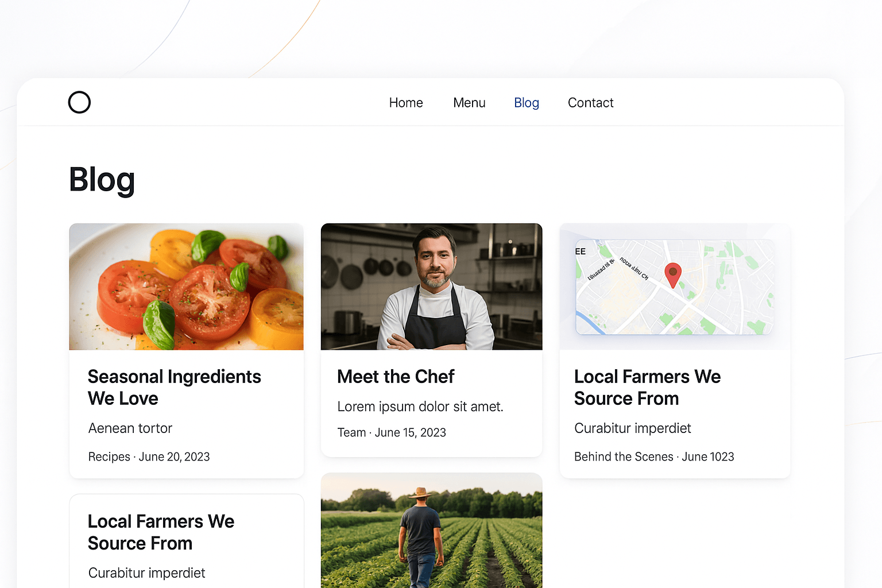Open the chef portrait thumbnail
Viewport: 882px width, 588px height.
coord(431,287)
